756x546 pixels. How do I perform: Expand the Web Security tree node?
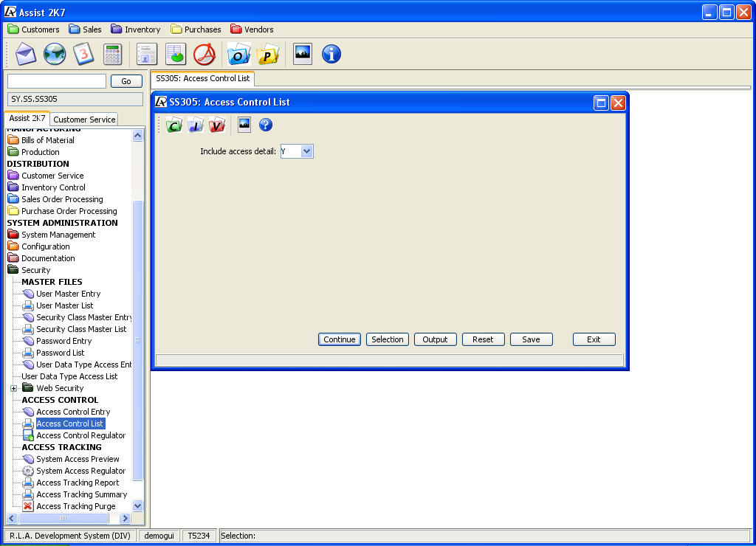point(13,388)
